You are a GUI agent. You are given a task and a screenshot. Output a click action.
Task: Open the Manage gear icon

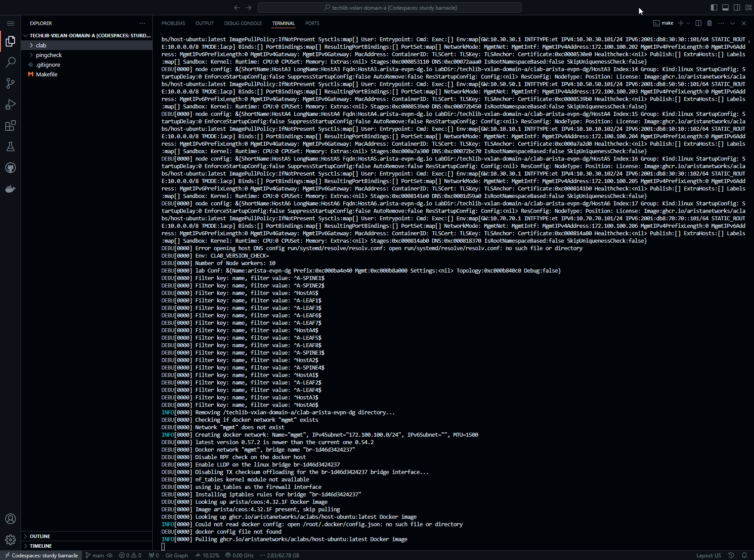pyautogui.click(x=11, y=540)
